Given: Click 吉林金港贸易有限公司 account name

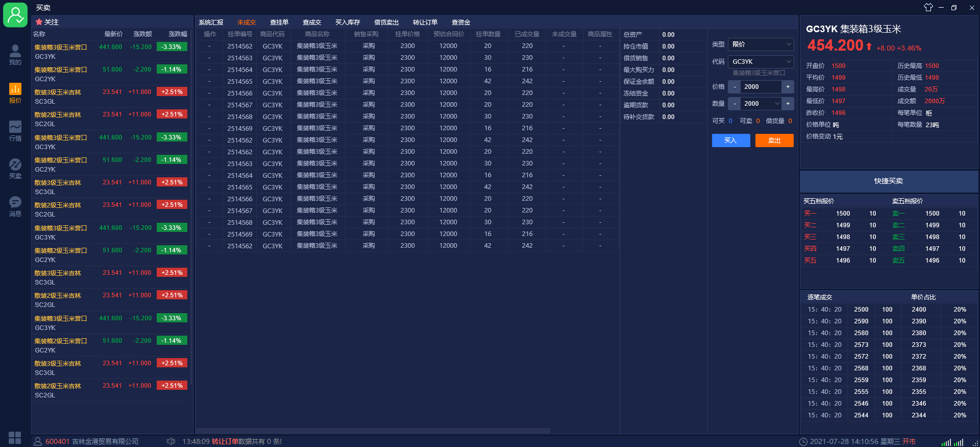Looking at the screenshot, I should 105,441.
